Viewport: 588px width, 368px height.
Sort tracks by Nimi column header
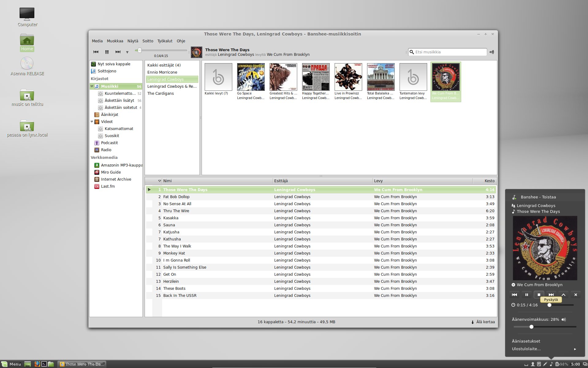coord(217,181)
